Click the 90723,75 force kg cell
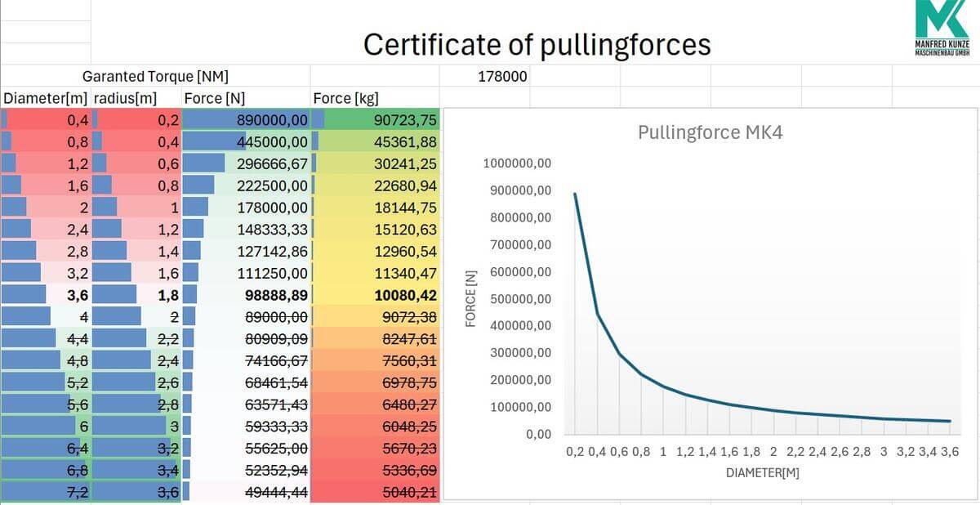This screenshot has height=505, width=980. pyautogui.click(x=375, y=120)
